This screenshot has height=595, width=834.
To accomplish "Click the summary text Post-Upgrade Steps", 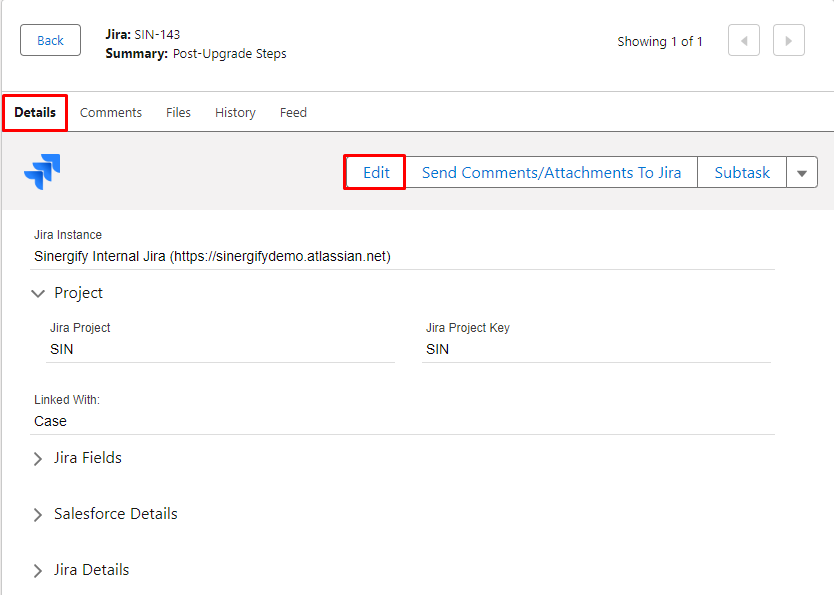I will click(229, 54).
